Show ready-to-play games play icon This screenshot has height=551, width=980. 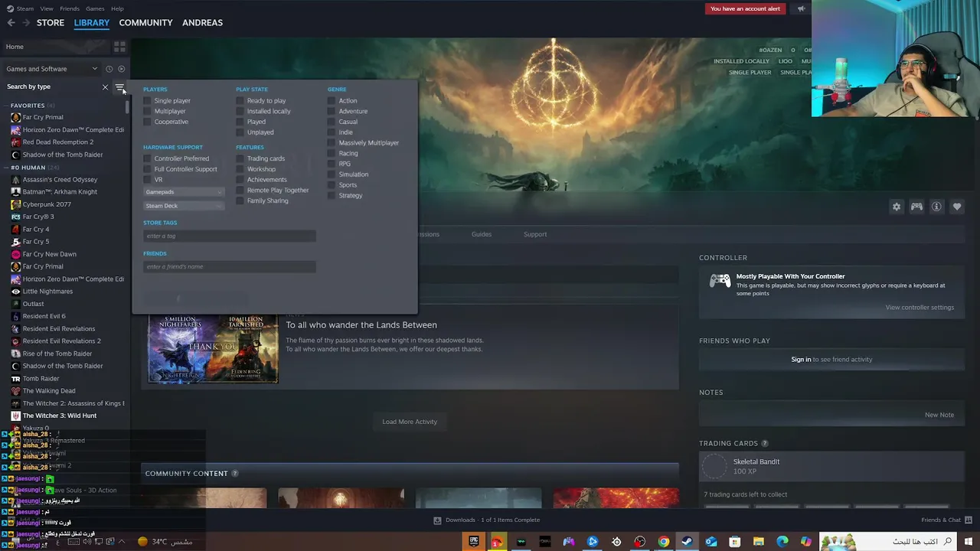(121, 69)
